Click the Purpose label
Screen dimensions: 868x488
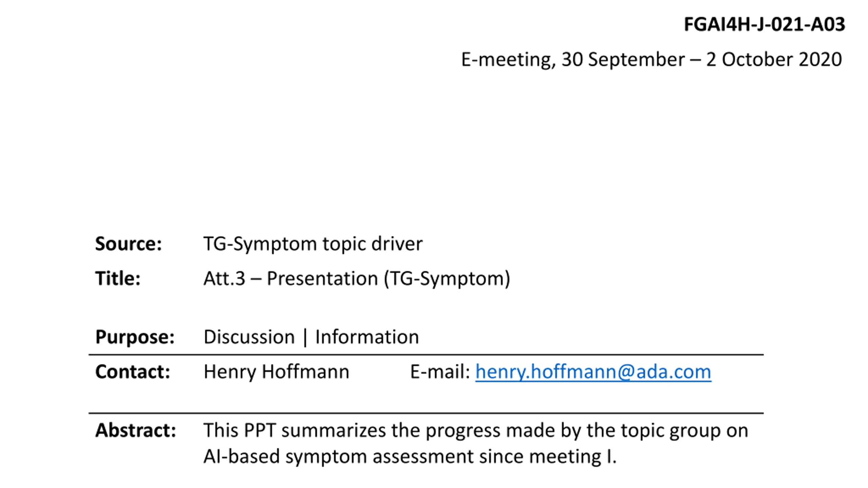135,337
